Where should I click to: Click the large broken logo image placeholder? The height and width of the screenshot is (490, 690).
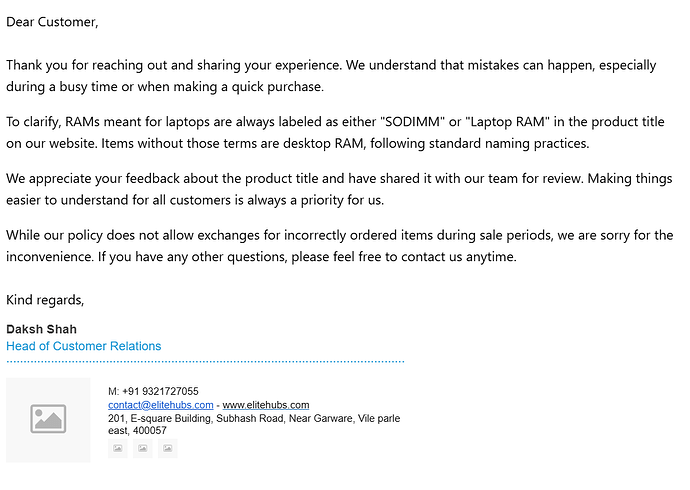coord(48,420)
